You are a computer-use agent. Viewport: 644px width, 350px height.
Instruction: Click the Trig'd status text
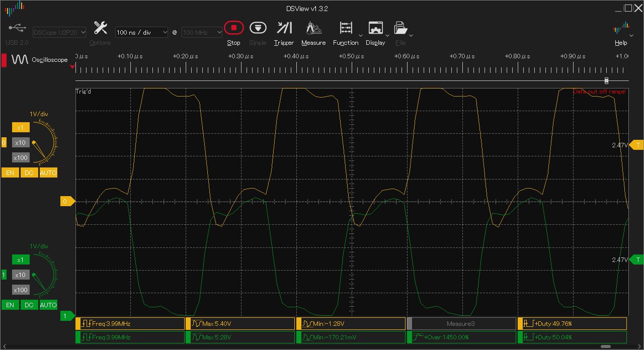click(84, 92)
